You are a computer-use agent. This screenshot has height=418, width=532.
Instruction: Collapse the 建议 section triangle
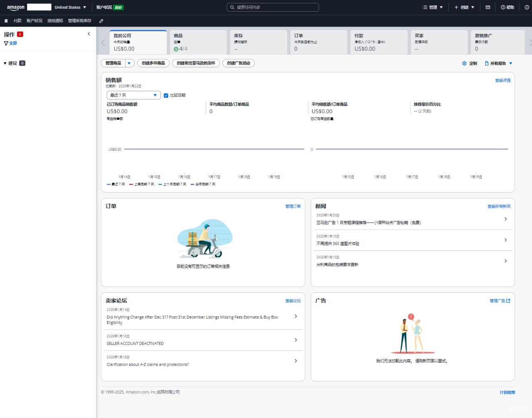(x=5, y=63)
